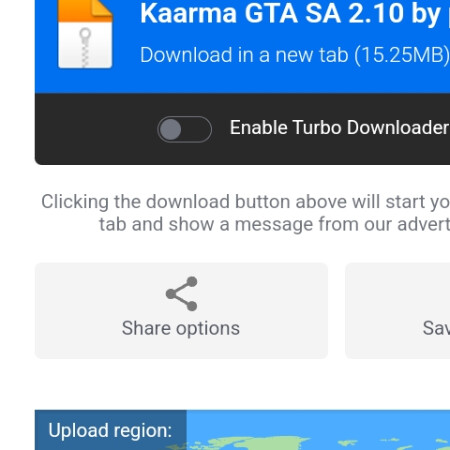Click the partially visible Save card
450x450 pixels.
click(398, 311)
